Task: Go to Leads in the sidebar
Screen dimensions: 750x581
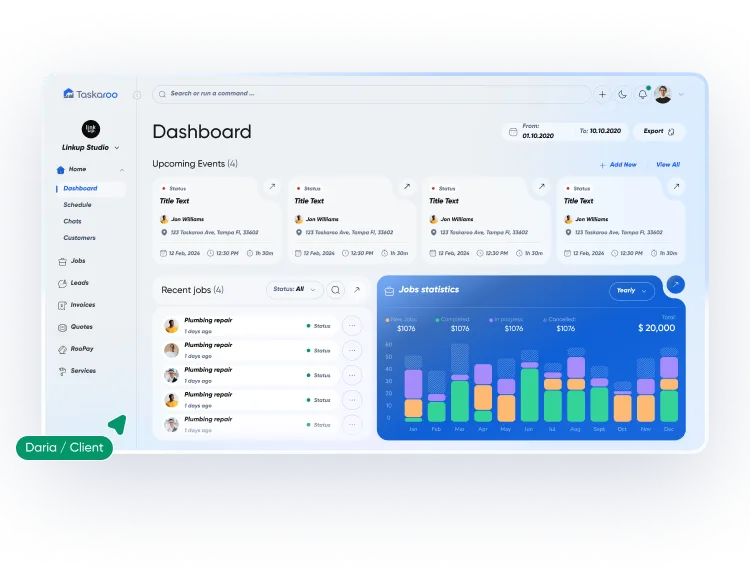Action: tap(73, 283)
